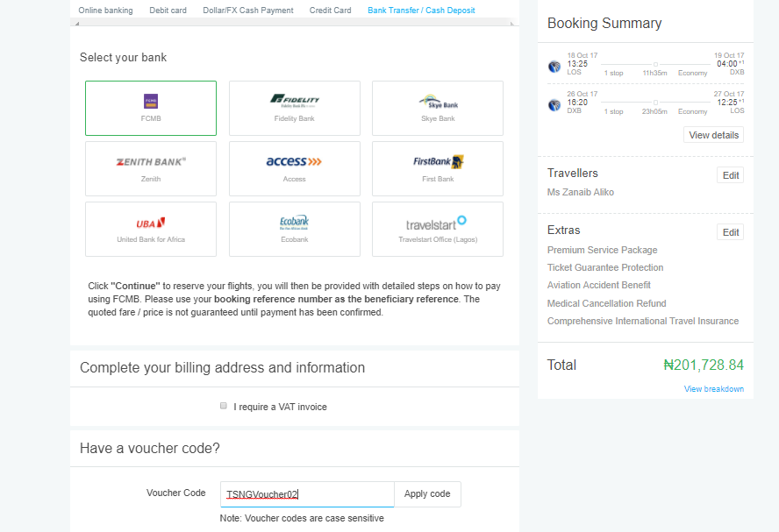
Task: Click left arrow of tabs scrollbar
Action: point(77,24)
